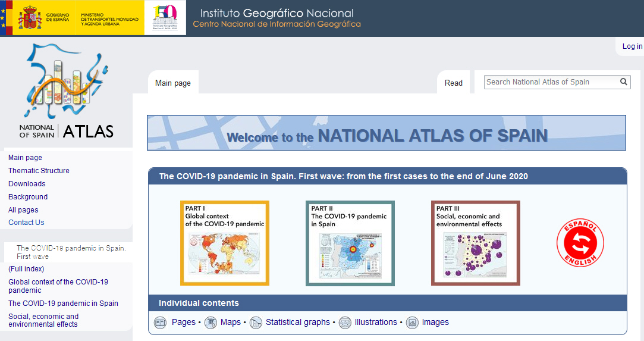Open Main page in the sidebar
Image resolution: width=644 pixels, height=341 pixels.
[25, 158]
